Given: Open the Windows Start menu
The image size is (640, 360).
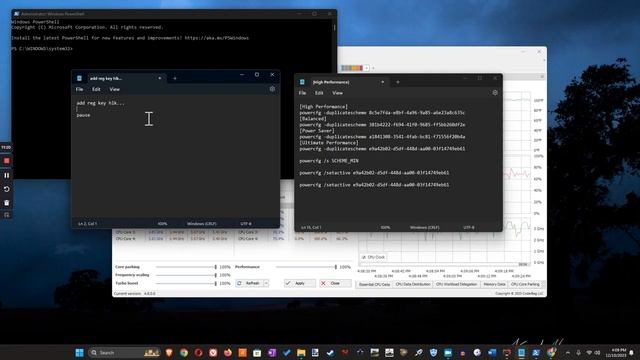Looking at the screenshot, I should (x=80, y=352).
